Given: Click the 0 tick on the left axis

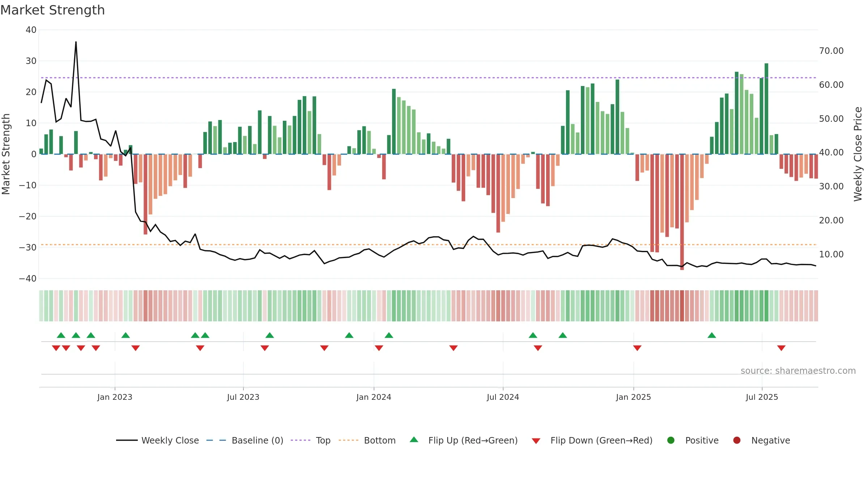Looking at the screenshot, I should (x=34, y=154).
